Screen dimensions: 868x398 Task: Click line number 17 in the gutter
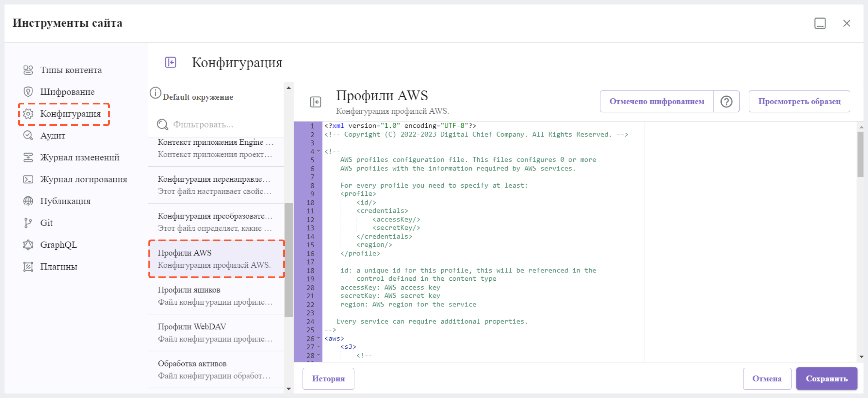pos(310,262)
